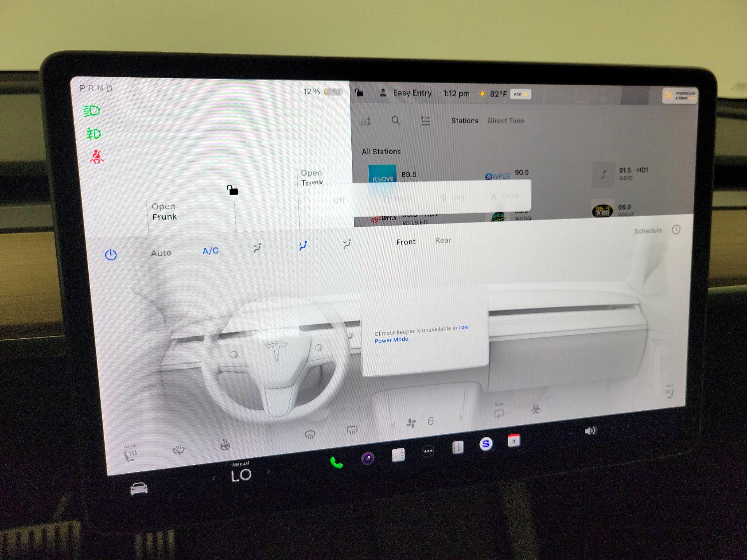Screen dimensions: 747x560
Task: Tap the battery 12% indicator
Action: click(x=323, y=92)
